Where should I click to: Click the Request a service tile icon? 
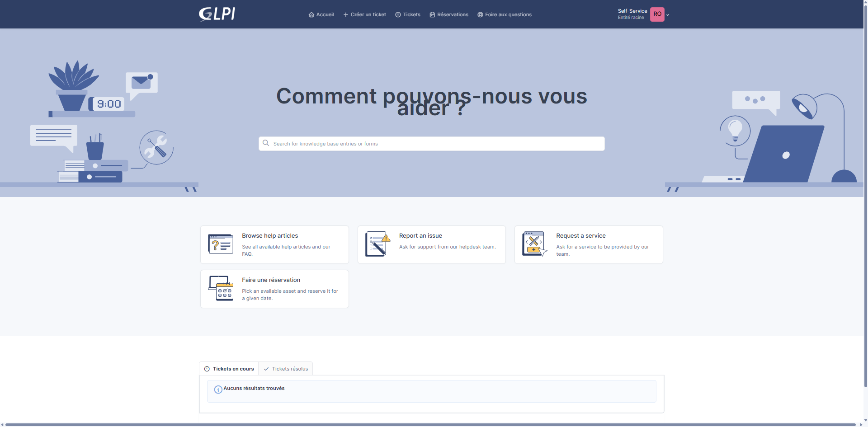coord(534,244)
